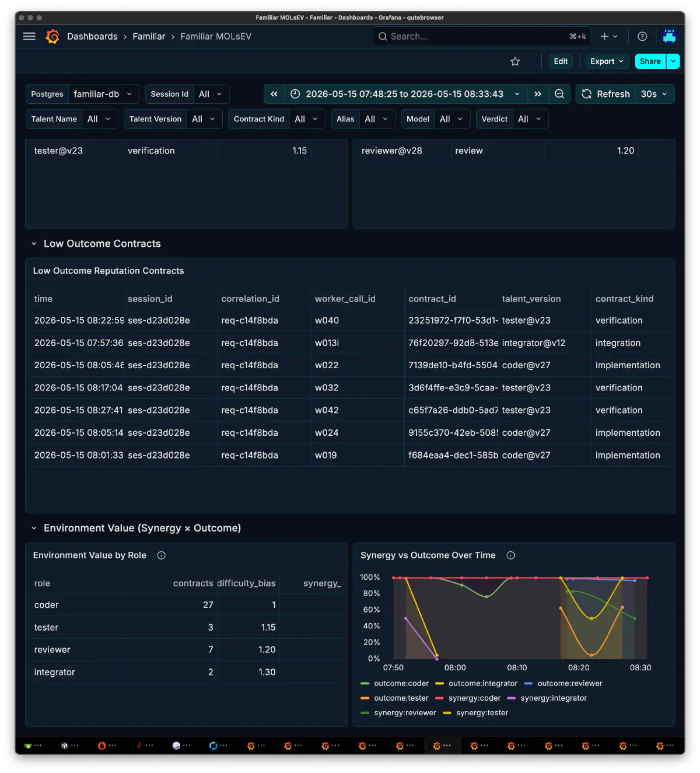This screenshot has height=773, width=700.
Task: Toggle outcome:integrator series in the legend
Action: 483,683
